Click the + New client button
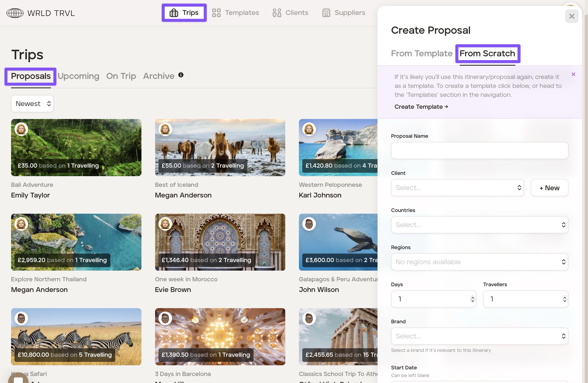This screenshot has width=588, height=383. pos(549,188)
